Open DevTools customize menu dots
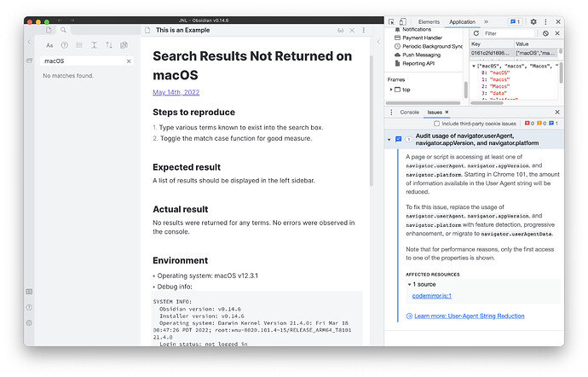Image resolution: width=588 pixels, height=377 pixels. coord(545,22)
